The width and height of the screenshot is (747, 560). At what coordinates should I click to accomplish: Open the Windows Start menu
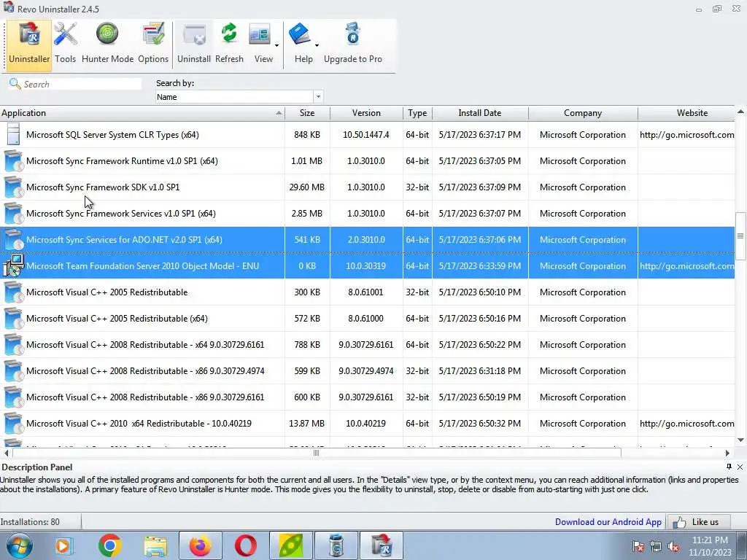[x=20, y=545]
